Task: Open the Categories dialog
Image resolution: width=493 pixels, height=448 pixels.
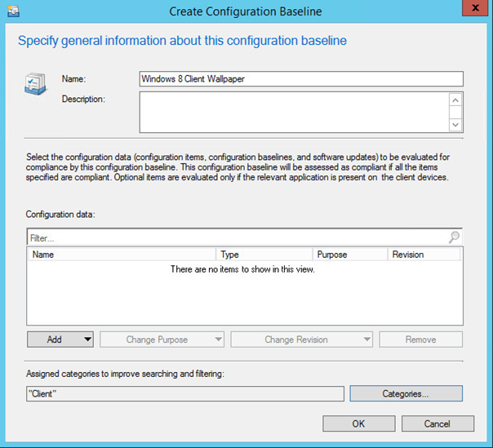Action: pyautogui.click(x=406, y=393)
